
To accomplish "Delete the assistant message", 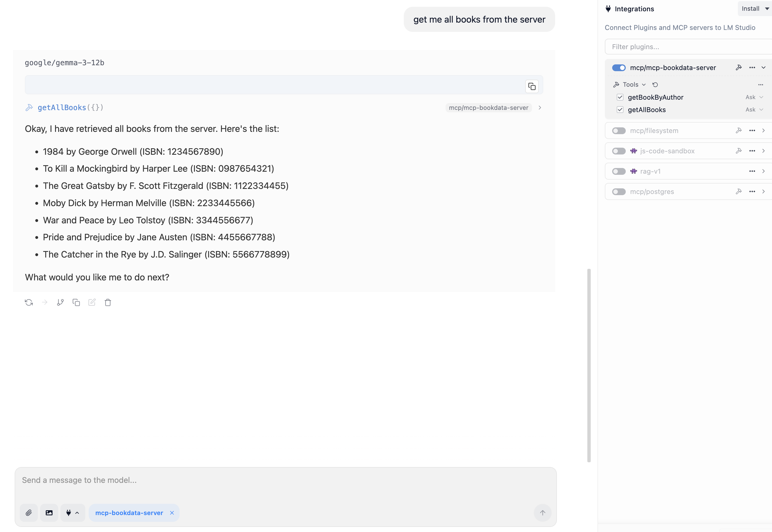I will point(108,302).
